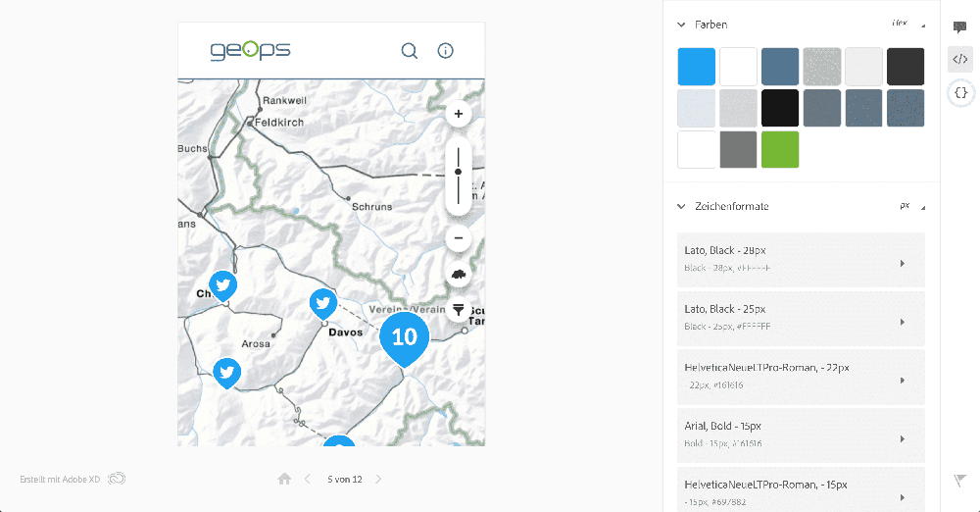Open the map filter funnel icon
Image resolution: width=980 pixels, height=512 pixels.
point(458,310)
